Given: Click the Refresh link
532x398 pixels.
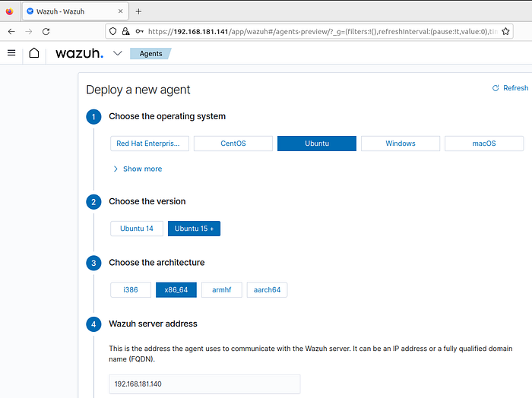Looking at the screenshot, I should point(510,88).
